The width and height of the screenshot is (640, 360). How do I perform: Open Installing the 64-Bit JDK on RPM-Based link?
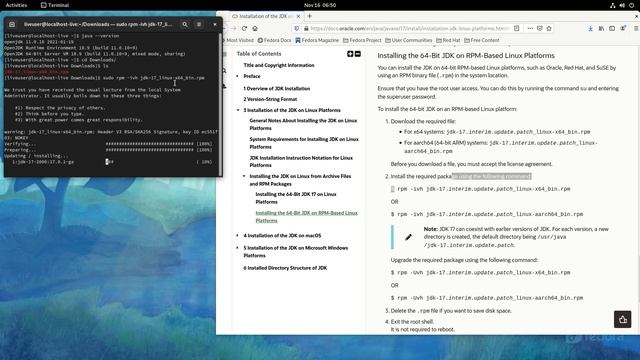pos(307,217)
